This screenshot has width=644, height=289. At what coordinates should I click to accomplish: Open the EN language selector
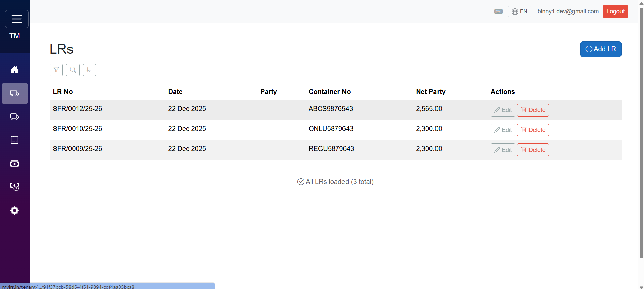coord(519,12)
